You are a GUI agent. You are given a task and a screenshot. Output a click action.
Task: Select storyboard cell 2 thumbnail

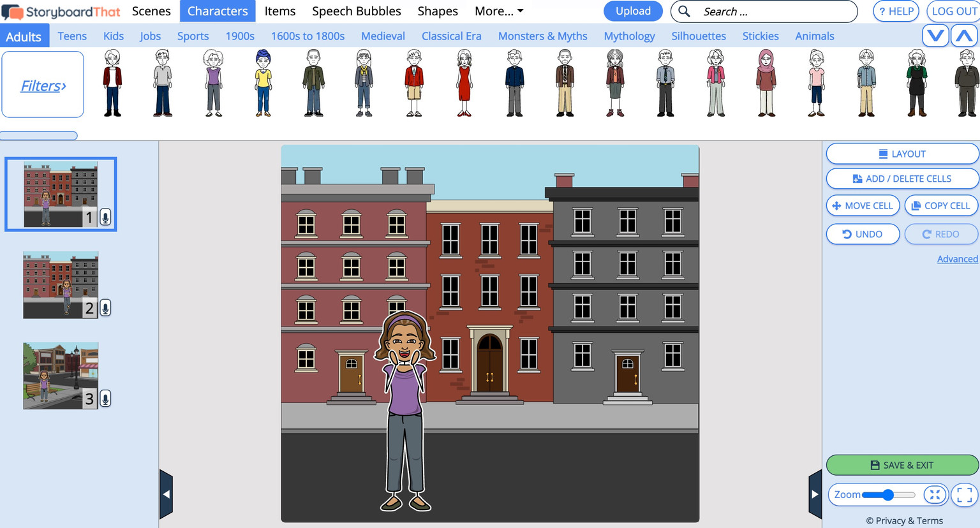[x=61, y=285]
